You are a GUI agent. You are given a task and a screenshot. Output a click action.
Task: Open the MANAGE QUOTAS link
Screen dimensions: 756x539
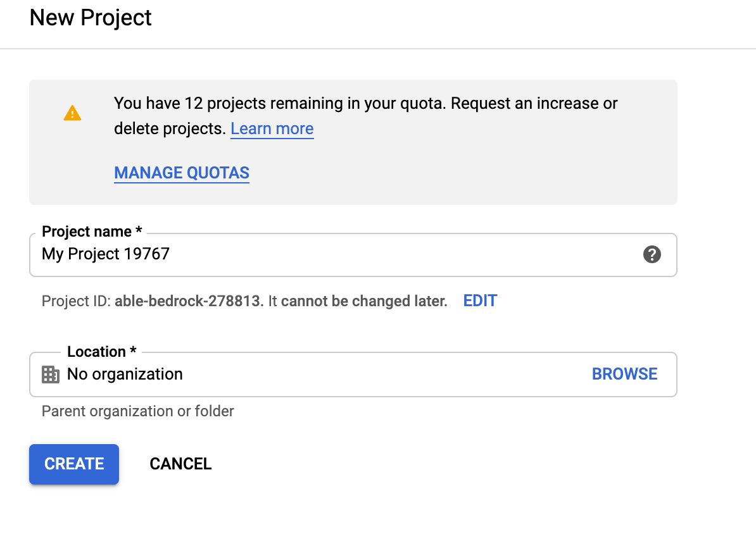(x=182, y=173)
